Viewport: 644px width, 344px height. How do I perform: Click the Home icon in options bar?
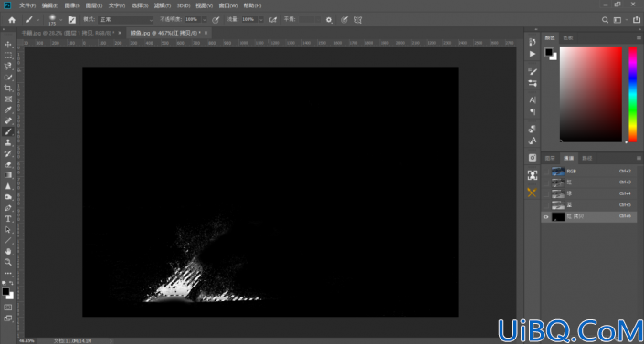click(12, 20)
